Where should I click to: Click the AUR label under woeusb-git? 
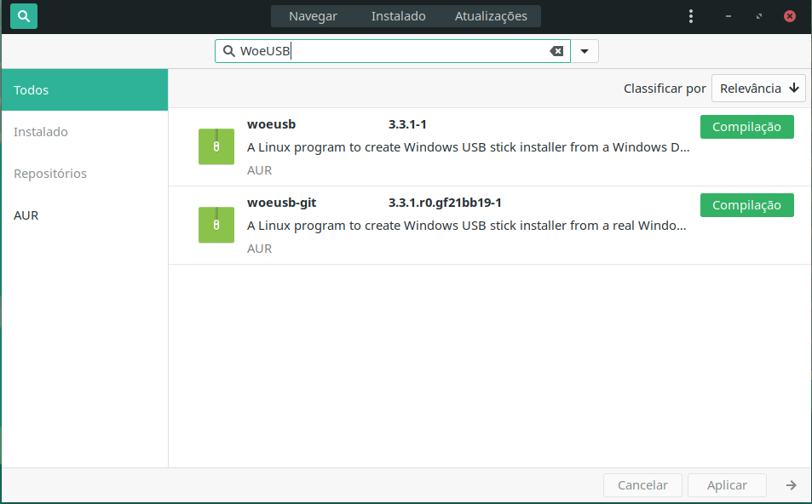(259, 249)
